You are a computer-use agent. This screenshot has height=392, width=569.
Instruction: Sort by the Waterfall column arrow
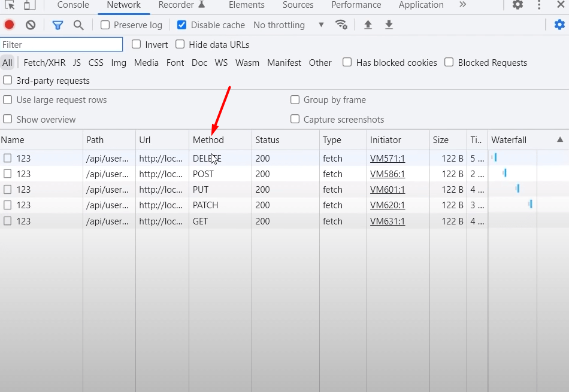(560, 139)
